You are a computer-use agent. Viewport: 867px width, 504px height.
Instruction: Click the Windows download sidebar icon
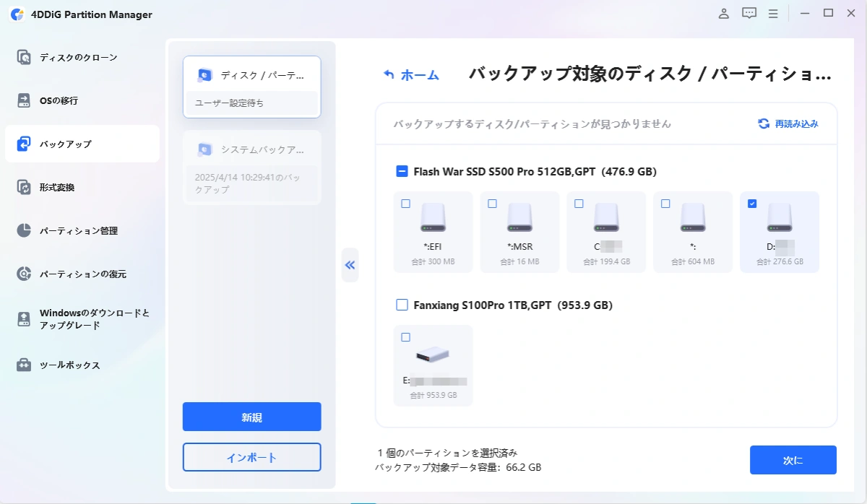coord(24,319)
